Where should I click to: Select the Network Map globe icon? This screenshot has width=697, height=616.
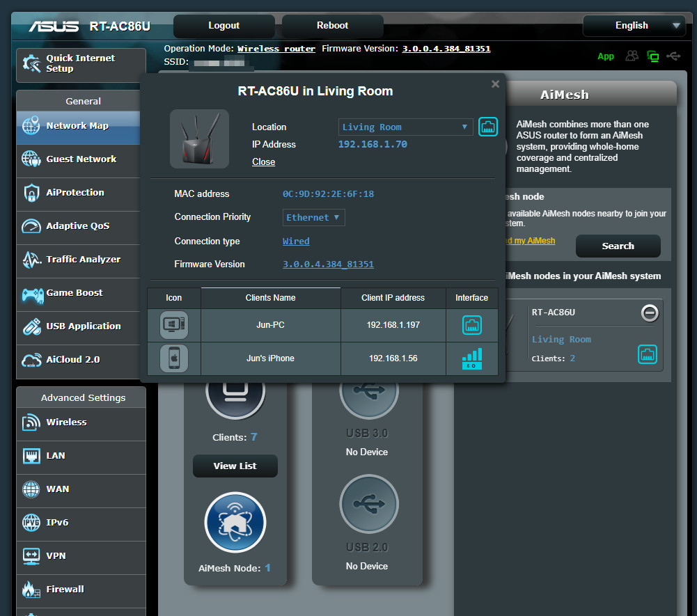click(31, 126)
